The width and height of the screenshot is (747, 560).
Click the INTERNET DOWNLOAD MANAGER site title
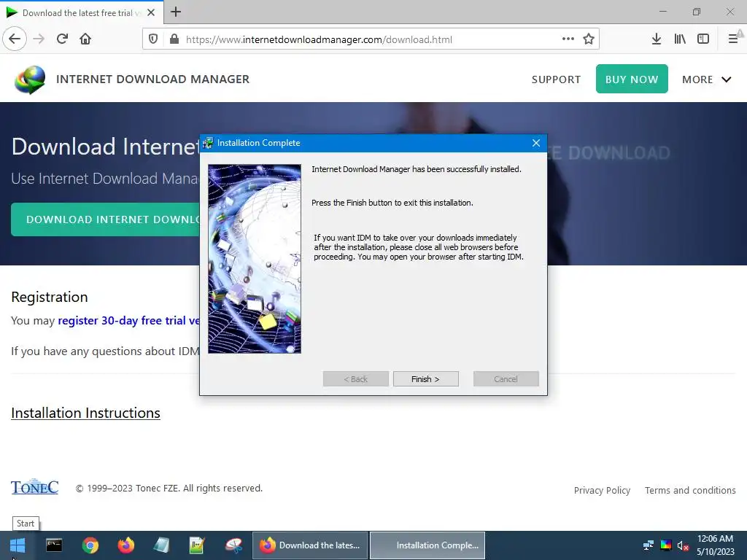coord(153,79)
